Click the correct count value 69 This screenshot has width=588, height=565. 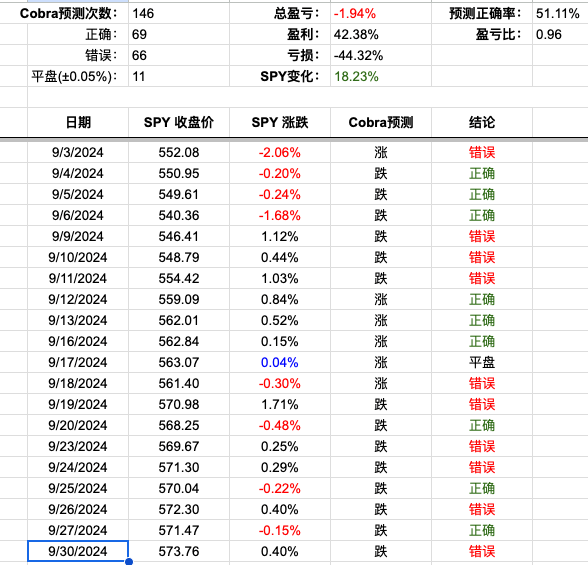tap(178, 34)
